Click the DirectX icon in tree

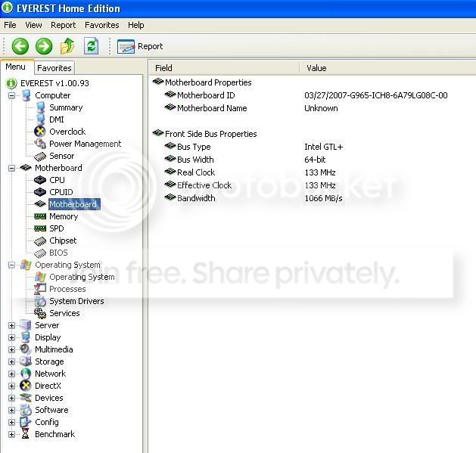click(26, 386)
